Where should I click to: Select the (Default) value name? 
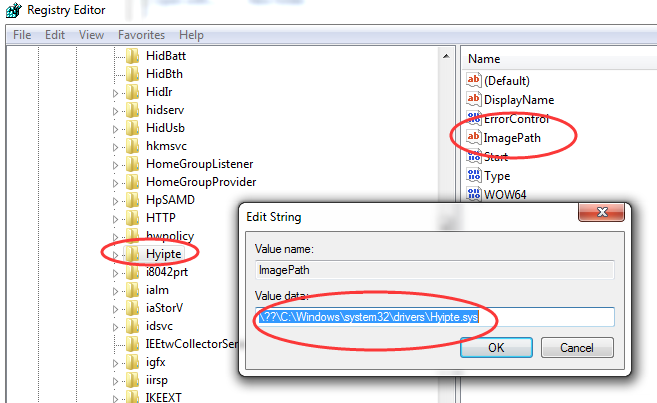[507, 80]
